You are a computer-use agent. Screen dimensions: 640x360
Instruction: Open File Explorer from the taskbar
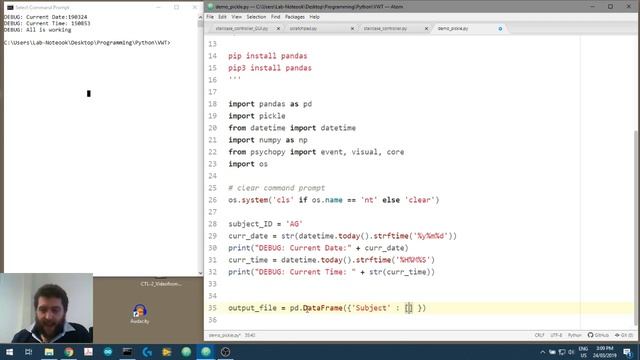[x=49, y=351]
